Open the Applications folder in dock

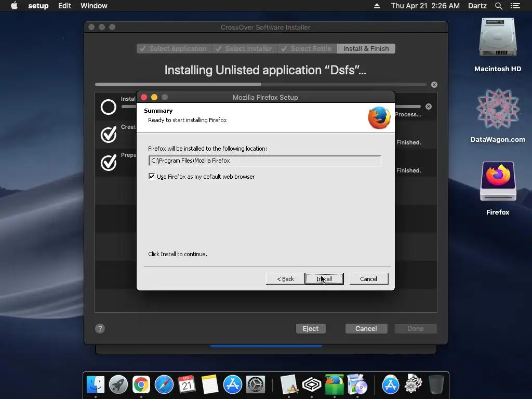click(x=391, y=385)
